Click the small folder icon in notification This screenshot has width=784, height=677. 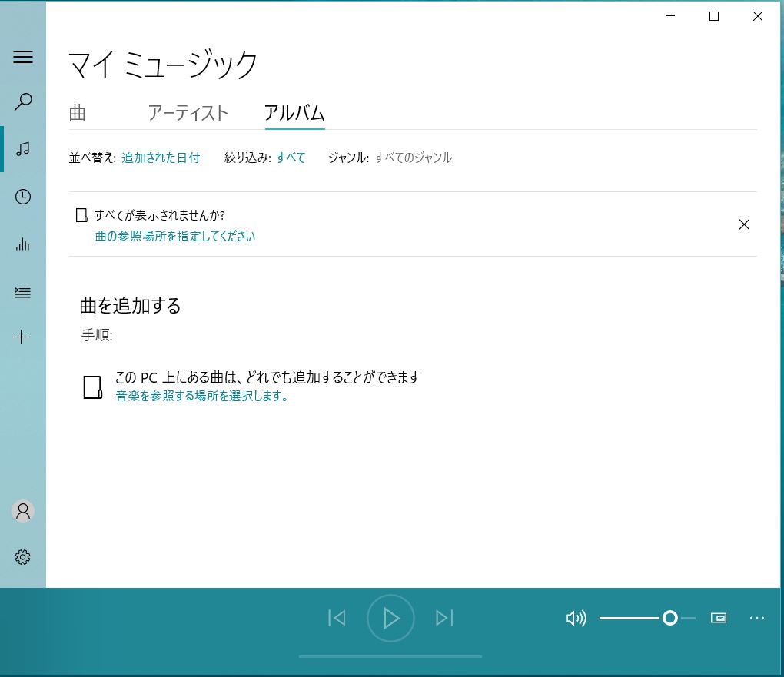[x=81, y=215]
